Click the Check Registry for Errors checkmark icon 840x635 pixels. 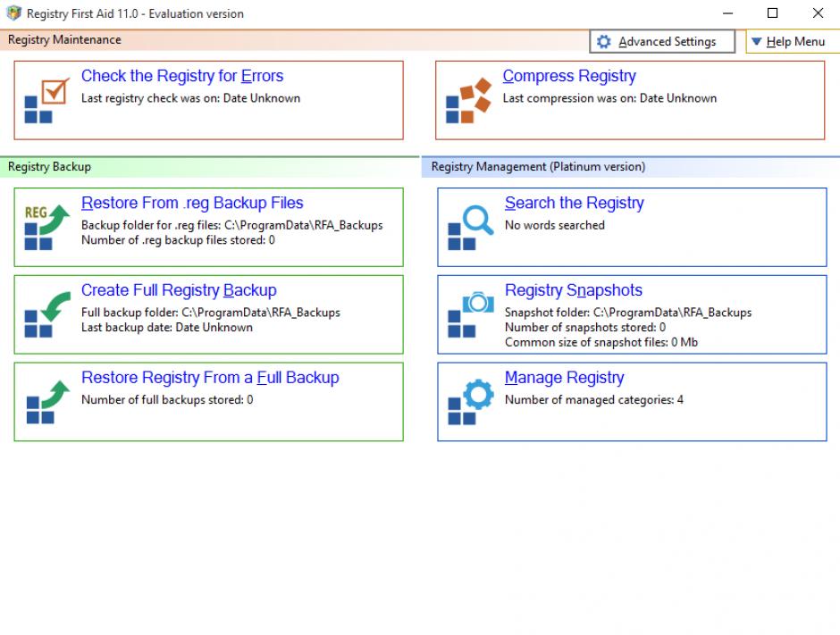coord(47,101)
